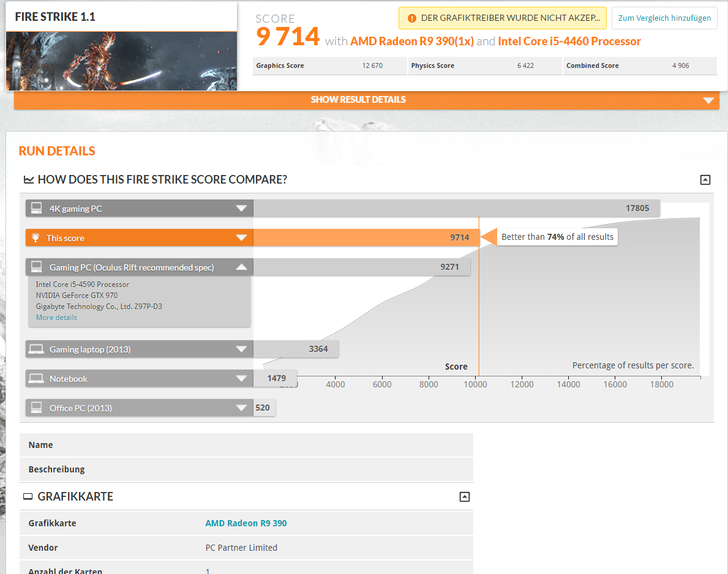Viewport: 728px width, 574px height.
Task: Click the 520 bar for Office PC
Action: pos(264,408)
